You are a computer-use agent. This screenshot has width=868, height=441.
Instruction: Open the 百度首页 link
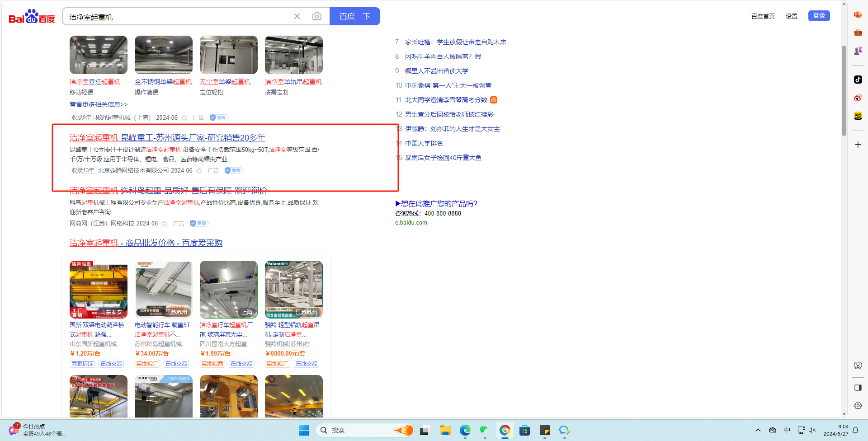[763, 16]
